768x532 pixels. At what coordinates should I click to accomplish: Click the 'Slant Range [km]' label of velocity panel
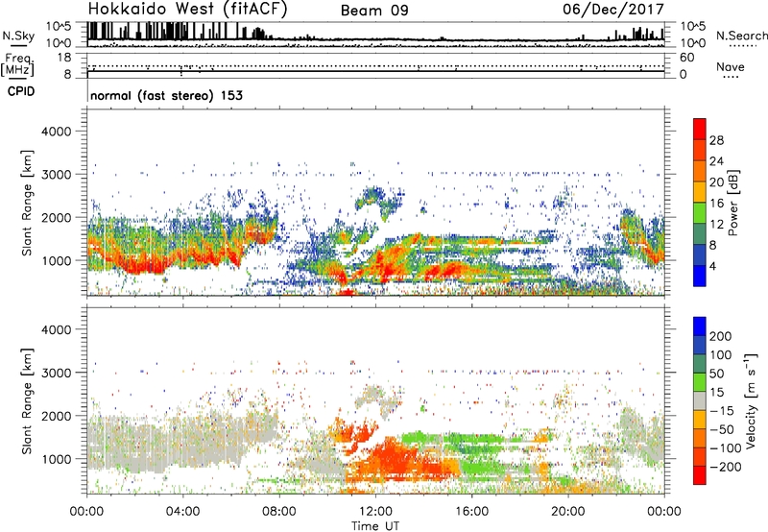[27, 401]
